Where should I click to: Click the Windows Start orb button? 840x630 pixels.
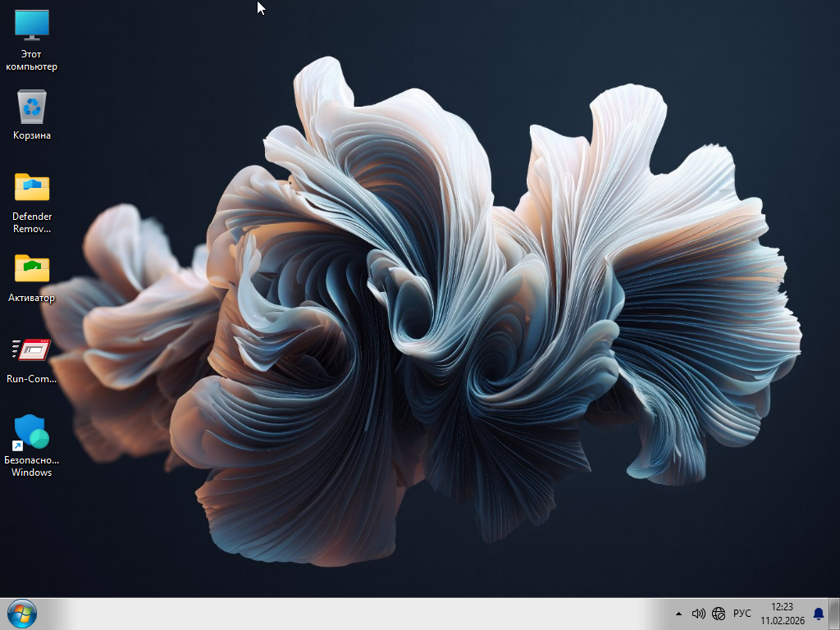tap(21, 614)
